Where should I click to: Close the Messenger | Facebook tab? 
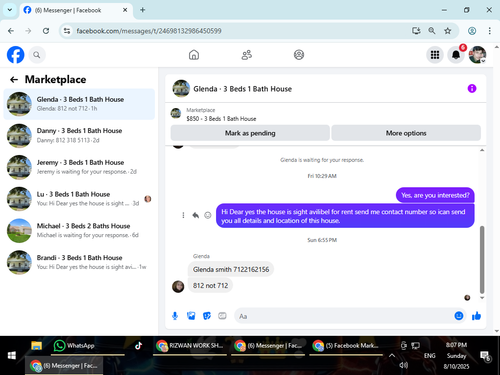(125, 10)
